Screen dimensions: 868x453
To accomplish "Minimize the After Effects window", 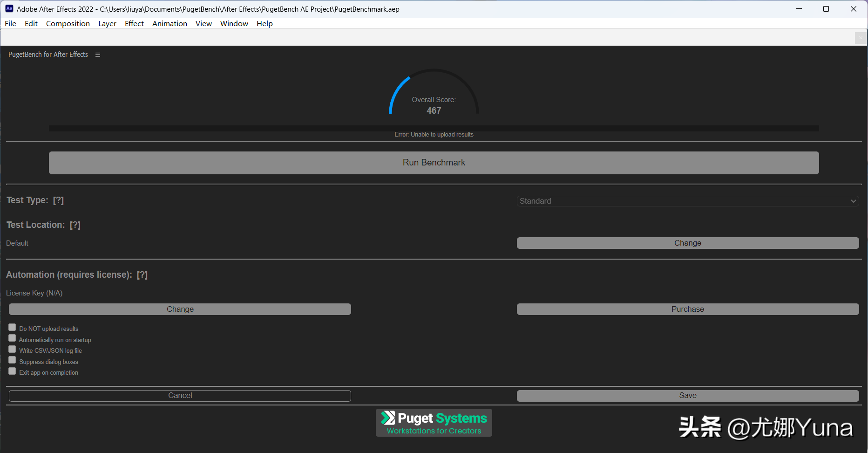I will (x=799, y=9).
